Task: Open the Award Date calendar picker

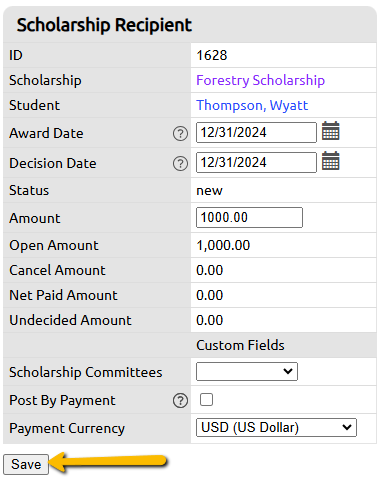Action: [x=331, y=131]
